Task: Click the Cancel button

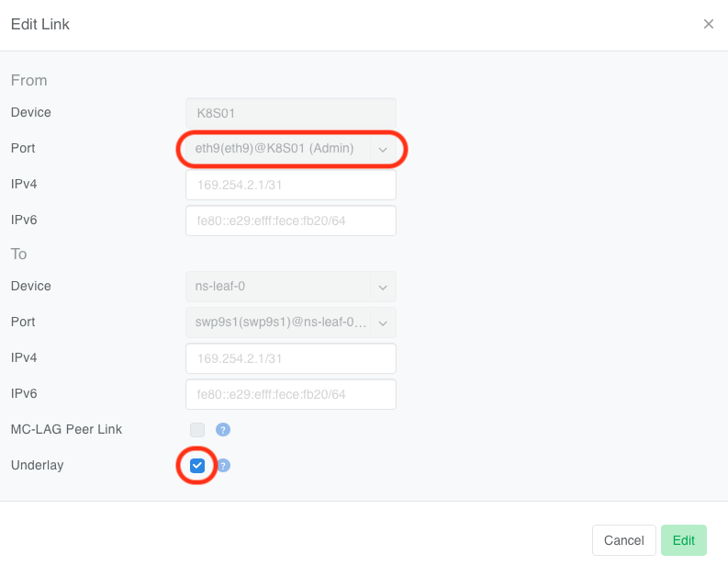Action: (623, 540)
